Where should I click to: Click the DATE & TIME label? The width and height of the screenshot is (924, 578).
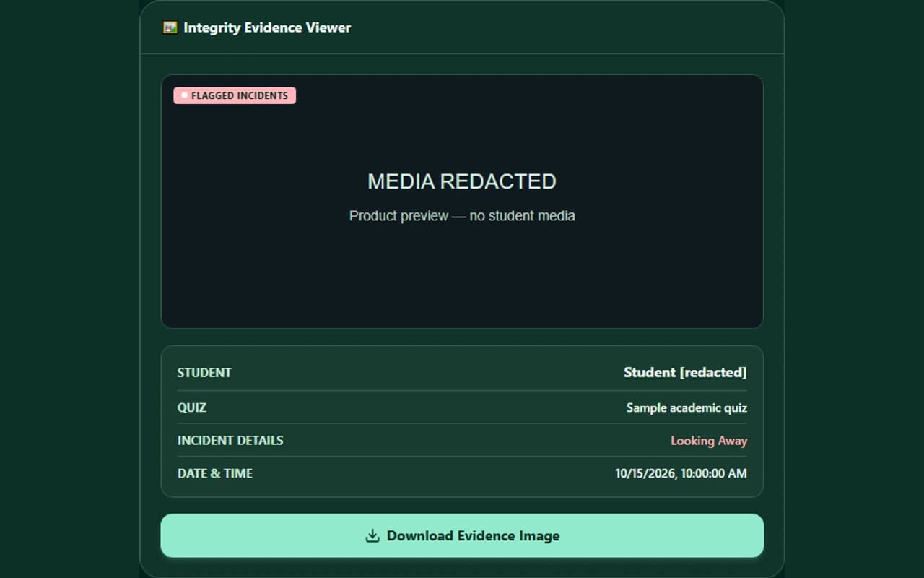click(215, 473)
